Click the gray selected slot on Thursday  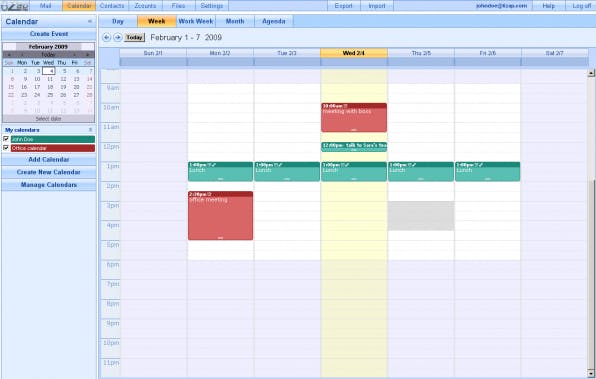click(x=421, y=216)
